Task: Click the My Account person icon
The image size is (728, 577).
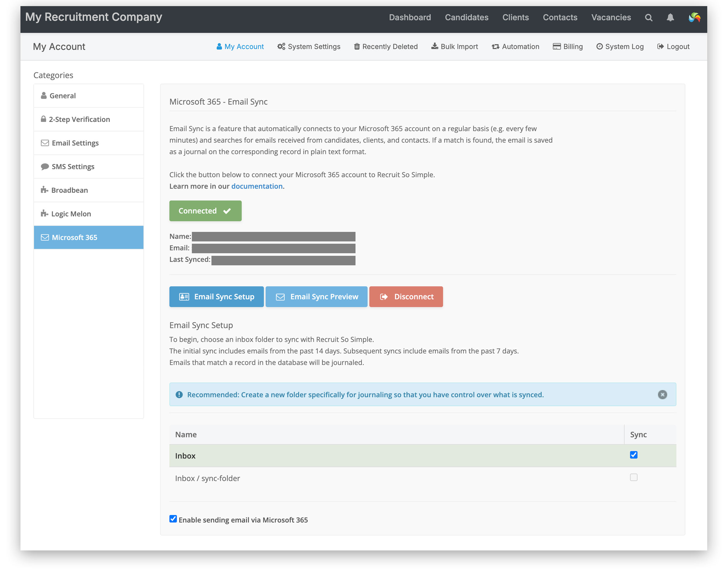Action: point(219,47)
